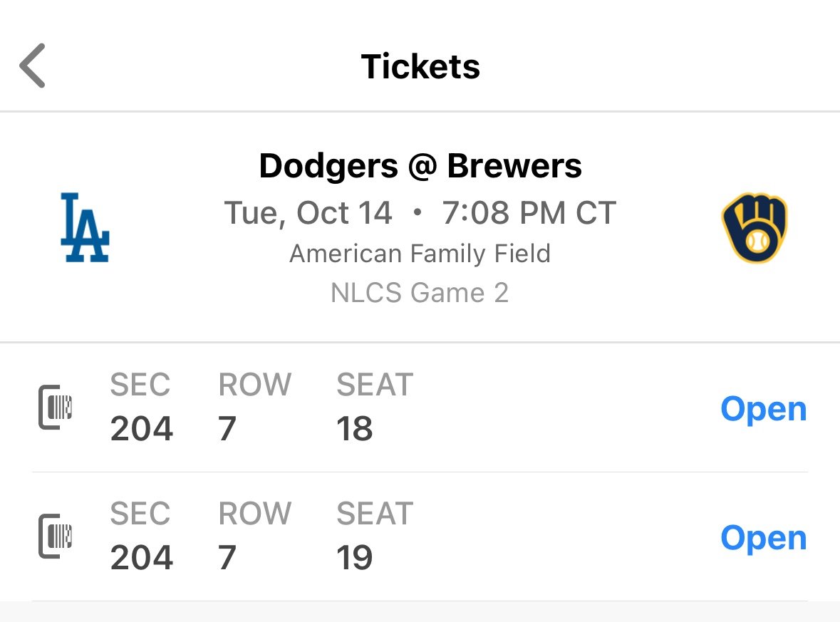Select the Tickets page title

pyautogui.click(x=420, y=66)
